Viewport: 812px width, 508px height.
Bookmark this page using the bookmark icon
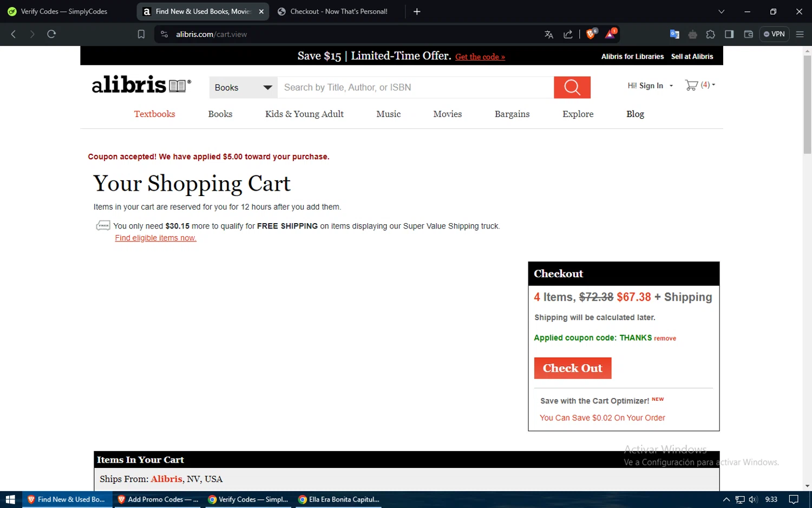141,34
